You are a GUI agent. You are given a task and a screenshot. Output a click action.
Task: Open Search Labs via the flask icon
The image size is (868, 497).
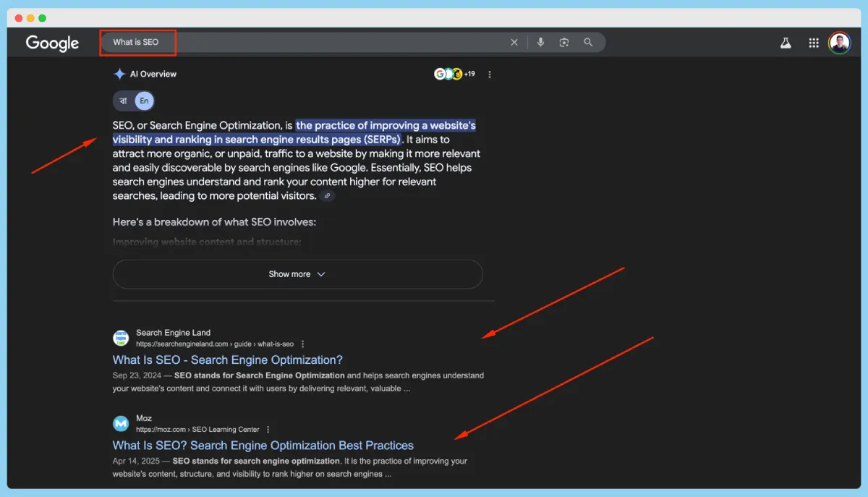click(x=786, y=43)
